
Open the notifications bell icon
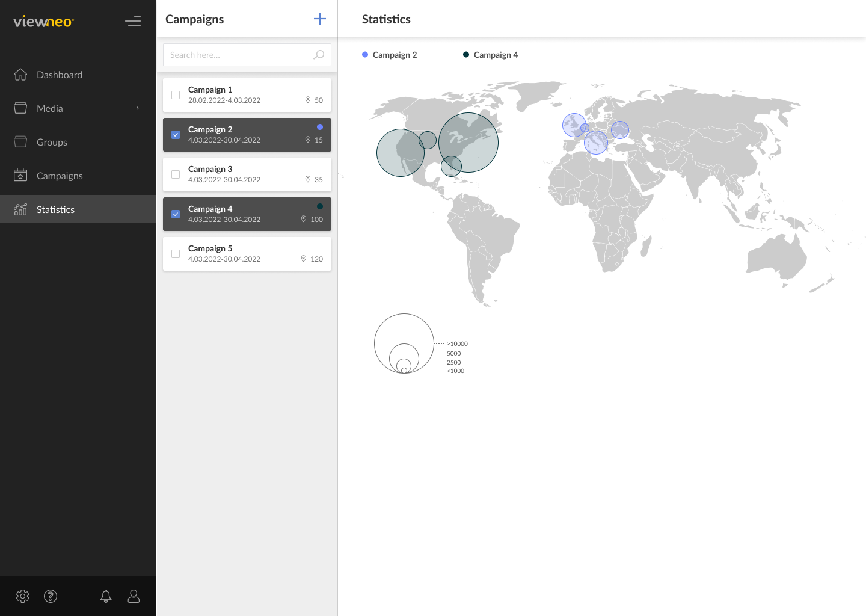click(106, 596)
